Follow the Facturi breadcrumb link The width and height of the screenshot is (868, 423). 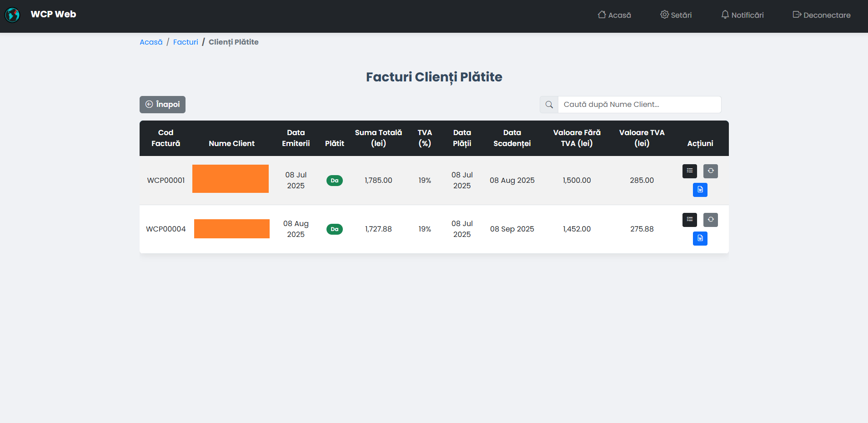186,42
